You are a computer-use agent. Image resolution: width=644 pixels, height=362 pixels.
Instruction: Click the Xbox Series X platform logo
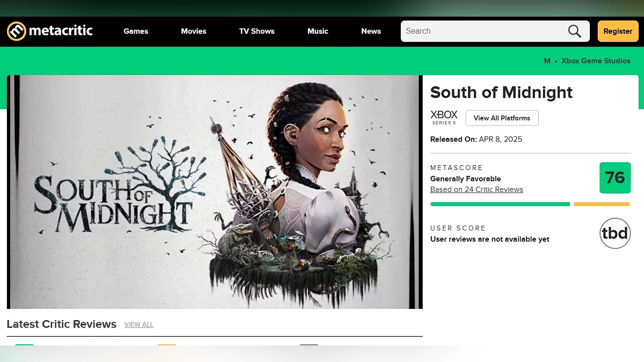(444, 117)
